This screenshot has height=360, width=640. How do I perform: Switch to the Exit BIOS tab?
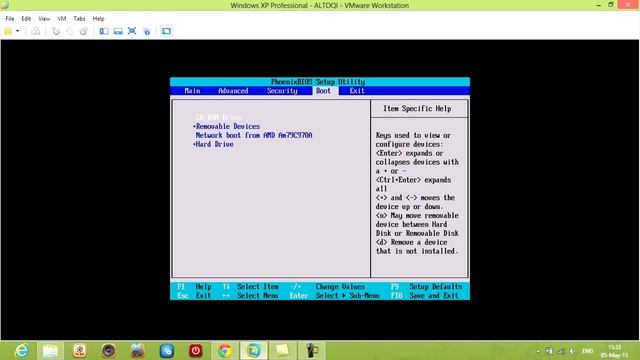357,91
